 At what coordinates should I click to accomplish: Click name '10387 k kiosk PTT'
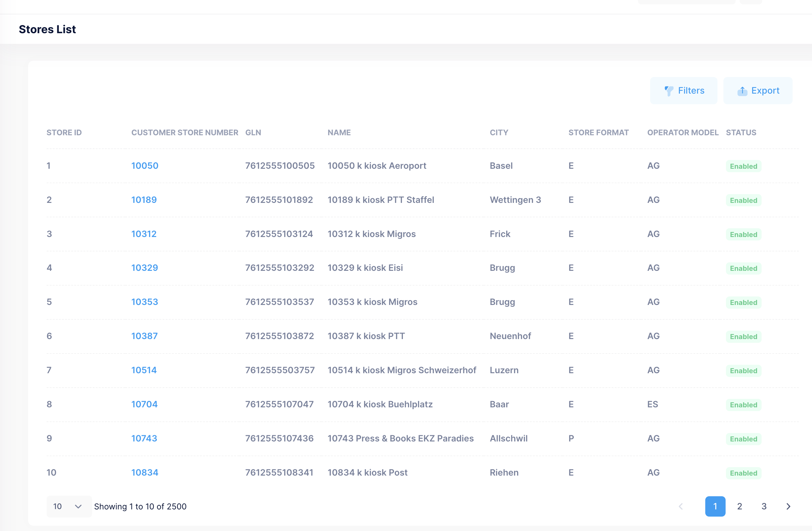[366, 336]
